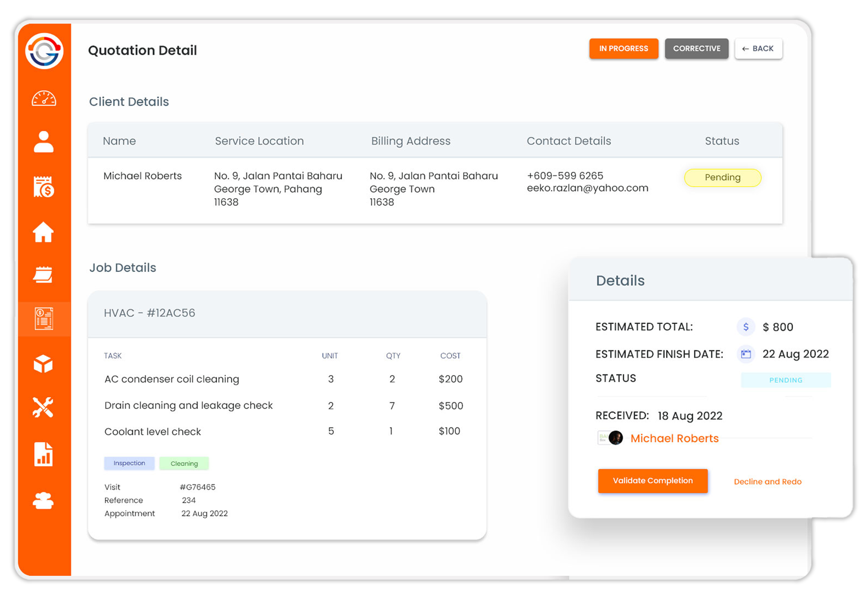868x601 pixels.
Task: Open the user profile sidebar icon
Action: (44, 142)
